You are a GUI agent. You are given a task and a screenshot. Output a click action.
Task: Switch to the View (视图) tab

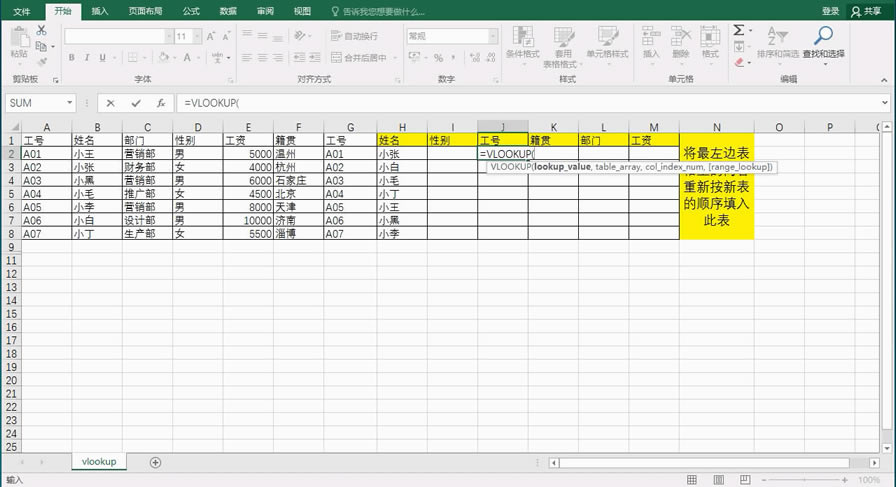302,11
